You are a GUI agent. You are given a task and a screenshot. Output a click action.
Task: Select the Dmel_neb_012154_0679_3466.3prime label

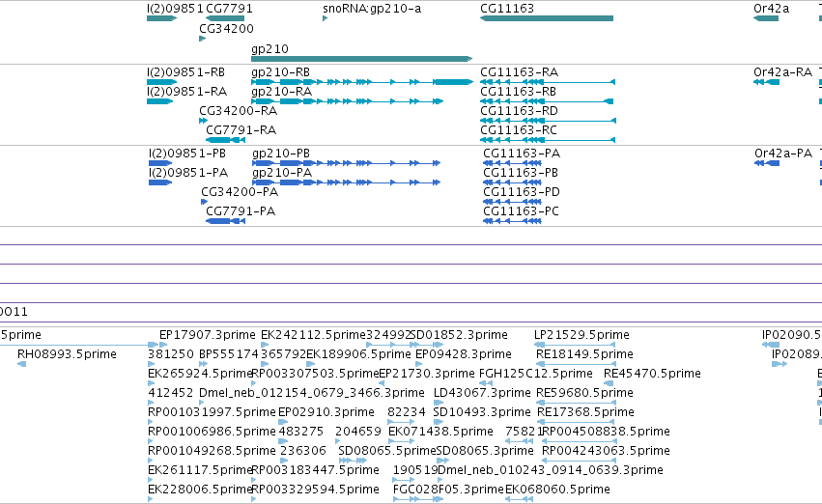point(312,393)
